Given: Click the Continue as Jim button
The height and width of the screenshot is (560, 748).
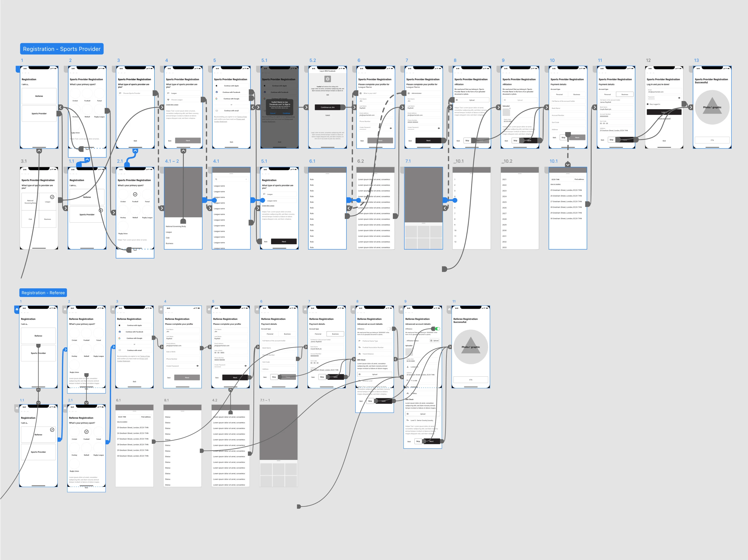Looking at the screenshot, I should pyautogui.click(x=327, y=107).
